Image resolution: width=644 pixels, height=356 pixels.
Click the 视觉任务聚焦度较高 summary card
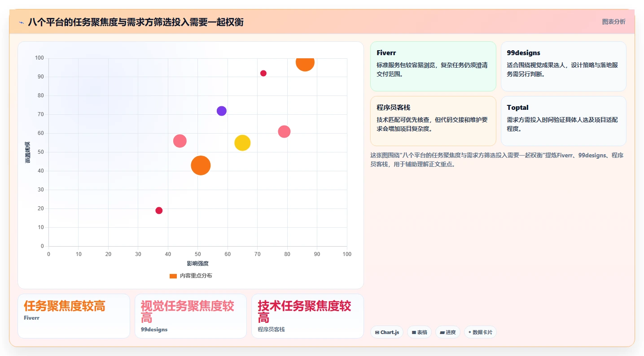click(x=191, y=316)
